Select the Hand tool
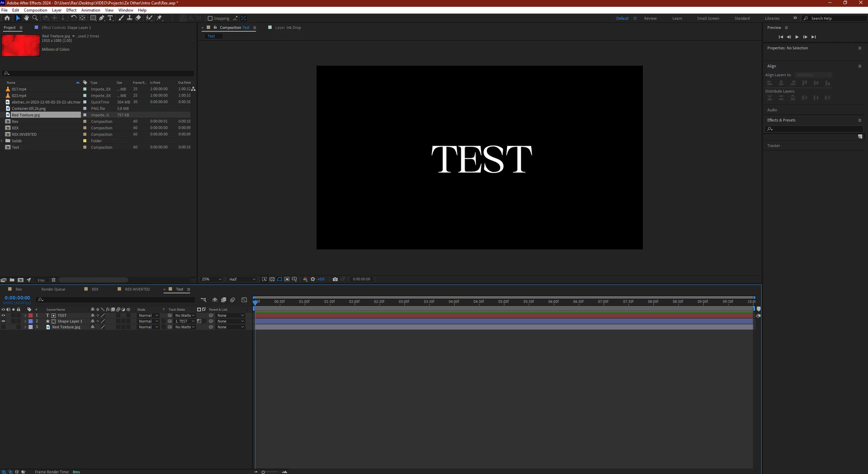The image size is (868, 474). click(x=27, y=18)
